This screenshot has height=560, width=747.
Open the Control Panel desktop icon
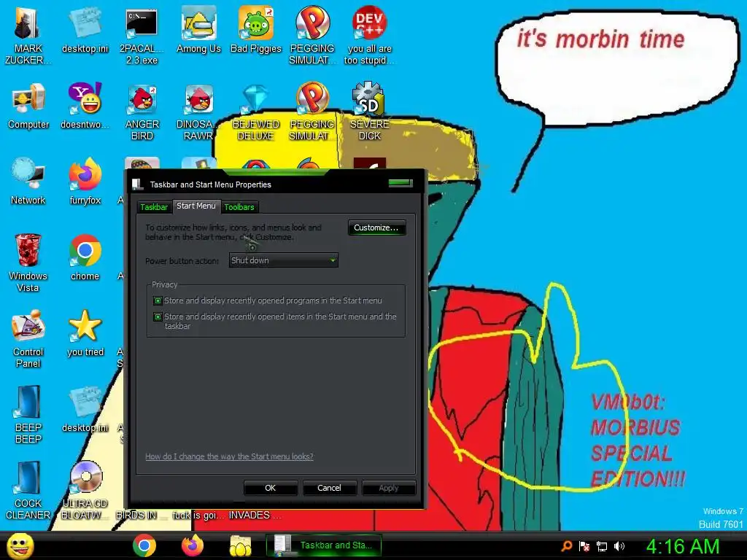tap(28, 338)
